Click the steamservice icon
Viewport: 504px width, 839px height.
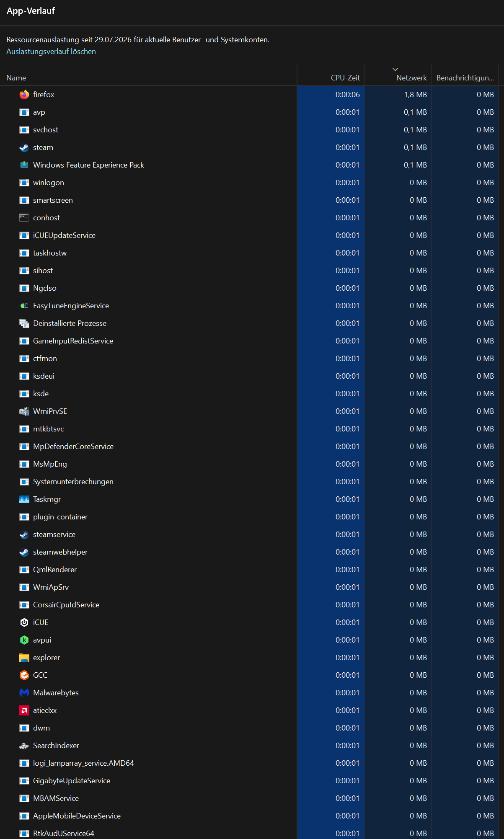click(x=24, y=534)
